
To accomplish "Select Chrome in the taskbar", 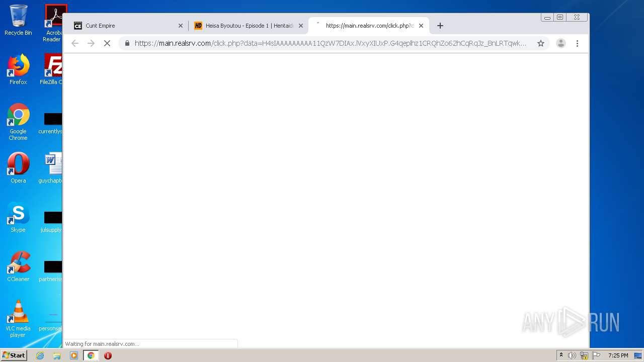I will (91, 355).
